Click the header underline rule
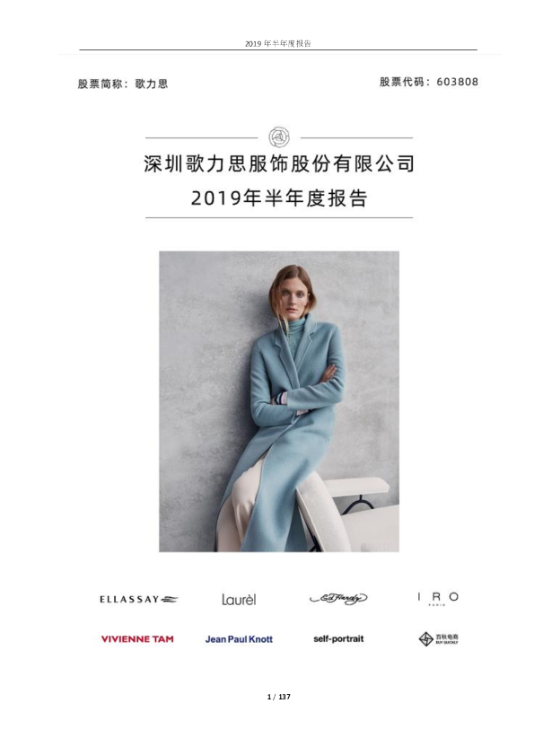 (x=278, y=49)
